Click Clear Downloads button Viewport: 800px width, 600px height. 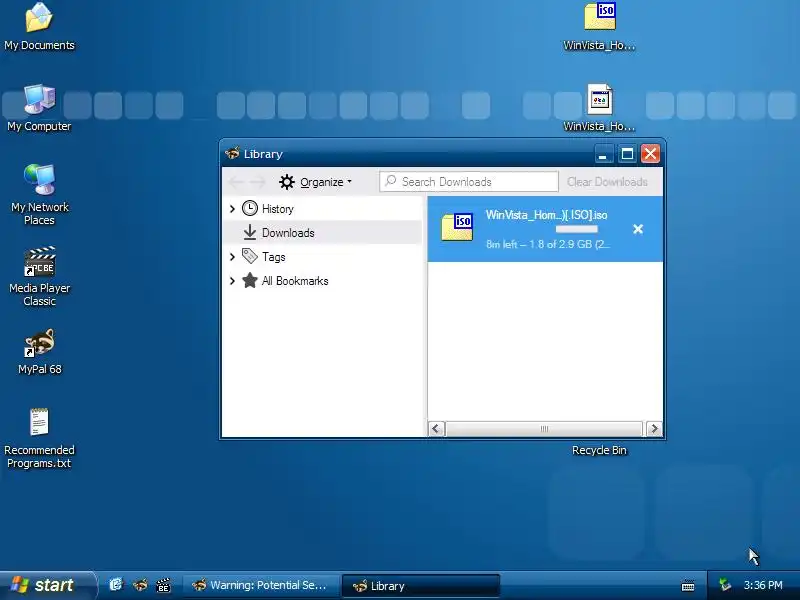(x=607, y=182)
